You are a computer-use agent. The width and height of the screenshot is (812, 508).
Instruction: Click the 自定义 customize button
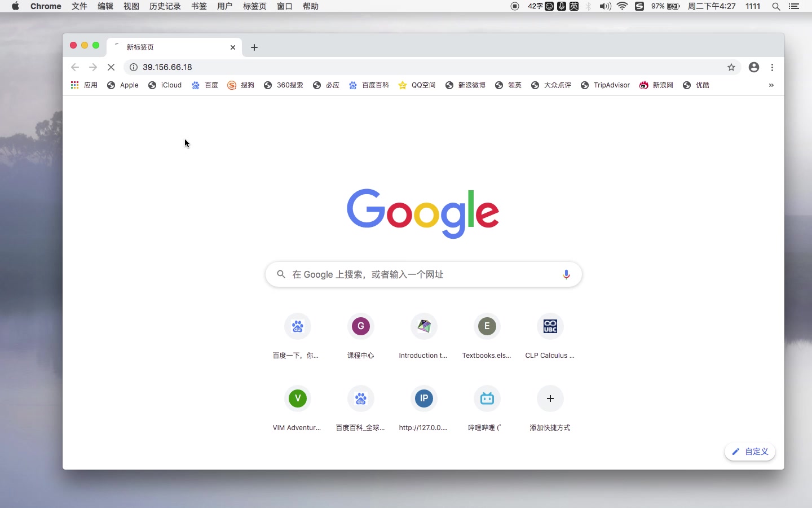(x=750, y=452)
